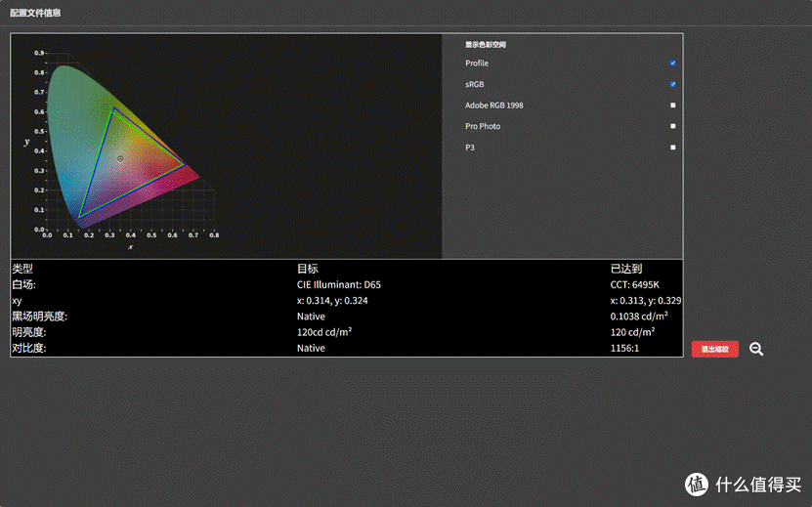Image resolution: width=812 pixels, height=507 pixels.
Task: Click the 'Native' black level target value
Action: click(x=311, y=316)
